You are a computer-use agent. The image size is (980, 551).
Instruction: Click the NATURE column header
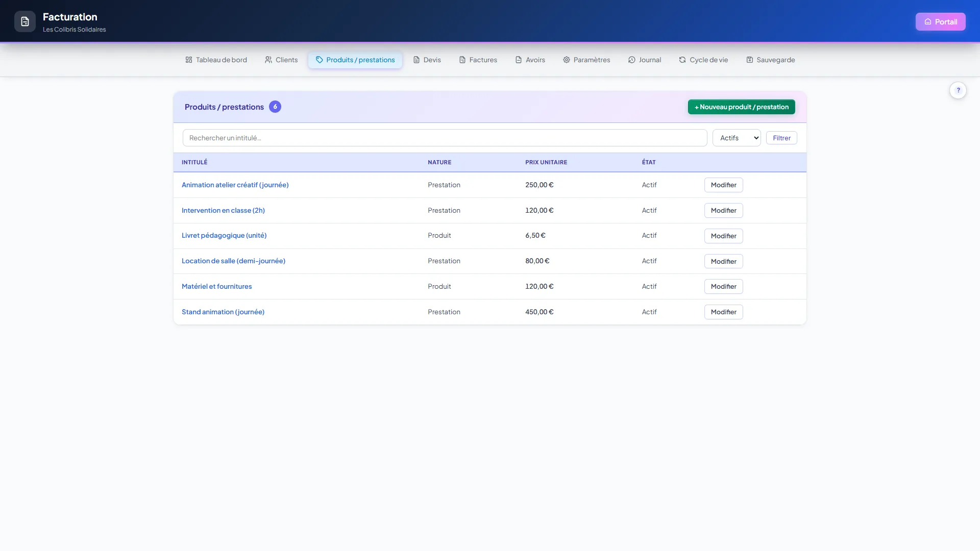coord(439,162)
